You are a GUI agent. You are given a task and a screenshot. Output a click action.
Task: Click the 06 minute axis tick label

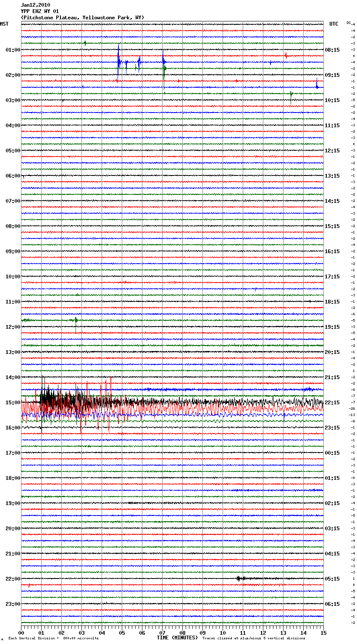tap(142, 633)
